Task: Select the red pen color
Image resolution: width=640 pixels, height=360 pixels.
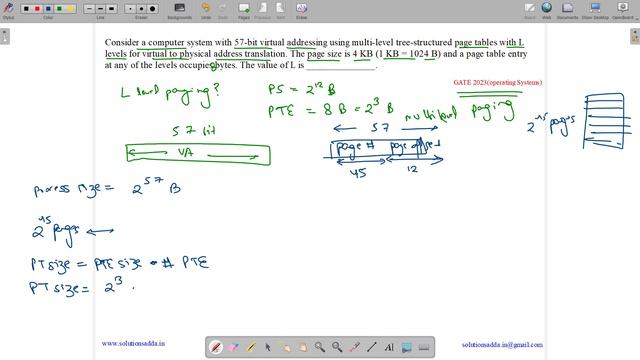Action: tap(37, 8)
